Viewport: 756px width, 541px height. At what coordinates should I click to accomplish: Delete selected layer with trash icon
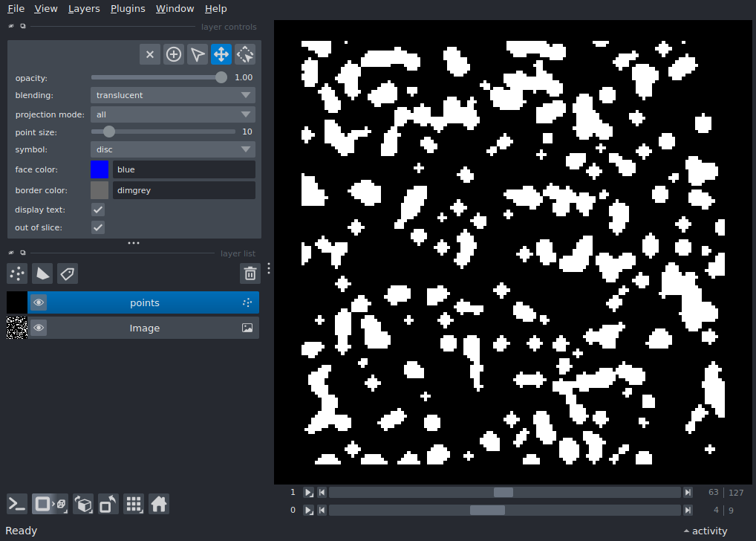[x=250, y=273]
